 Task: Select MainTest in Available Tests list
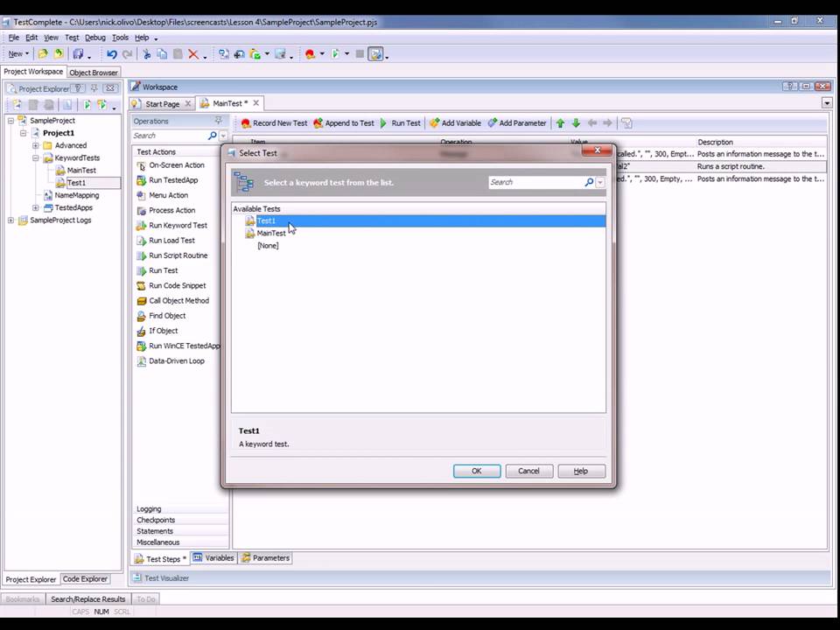[x=271, y=233]
